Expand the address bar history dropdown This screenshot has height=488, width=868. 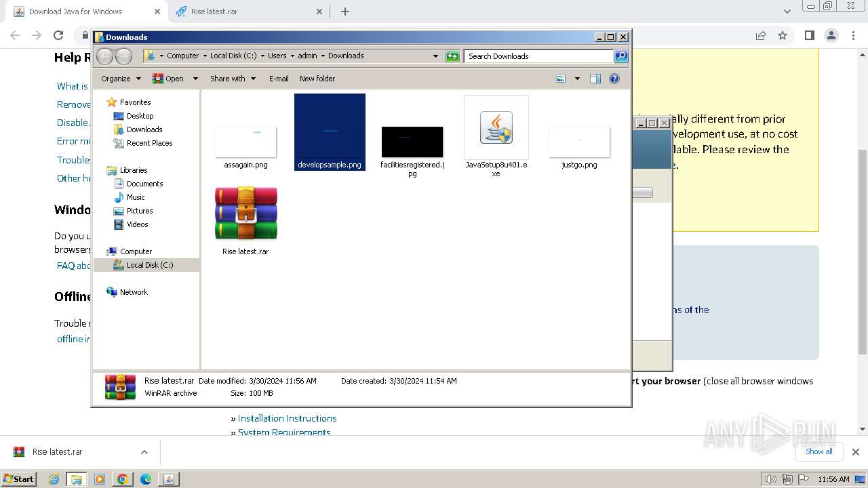point(435,56)
